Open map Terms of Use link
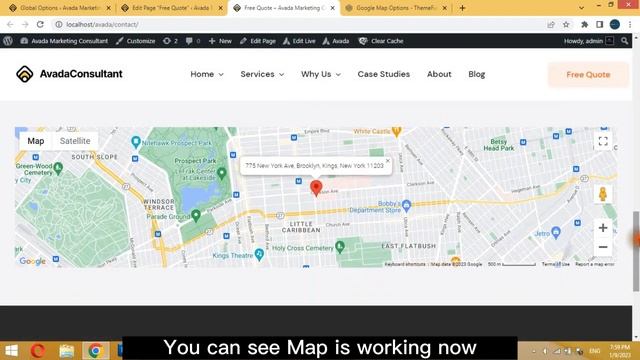Viewport: 640px width, 360px height. 556,264
